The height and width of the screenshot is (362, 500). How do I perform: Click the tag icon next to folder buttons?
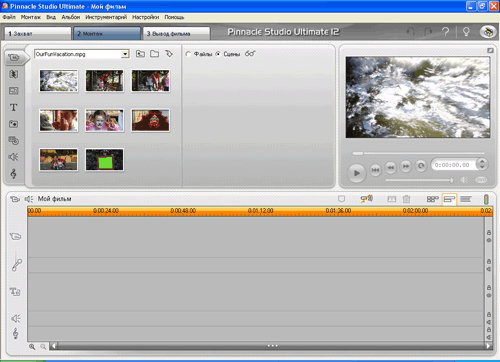[x=169, y=54]
